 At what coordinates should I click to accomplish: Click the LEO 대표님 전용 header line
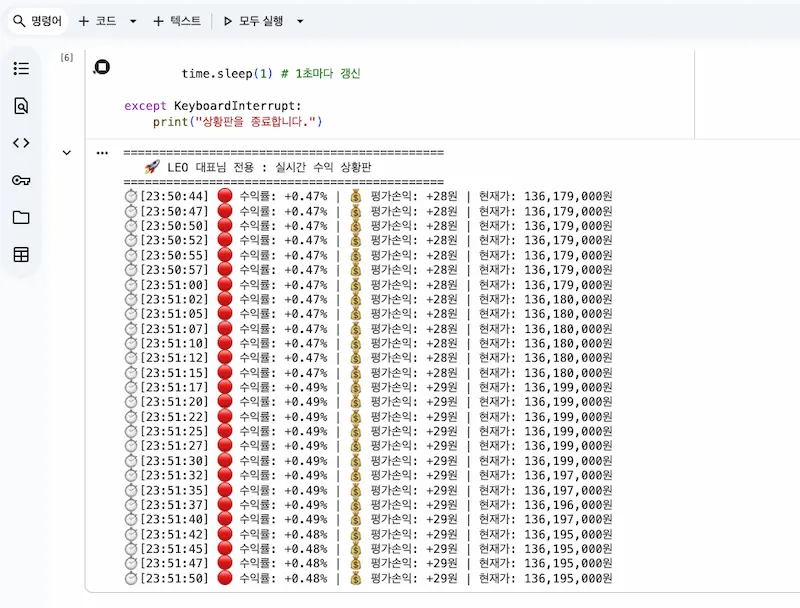tap(258, 167)
